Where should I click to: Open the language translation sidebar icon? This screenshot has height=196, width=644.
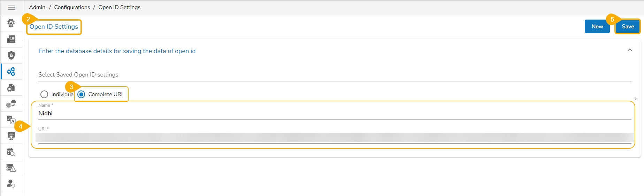click(x=11, y=120)
